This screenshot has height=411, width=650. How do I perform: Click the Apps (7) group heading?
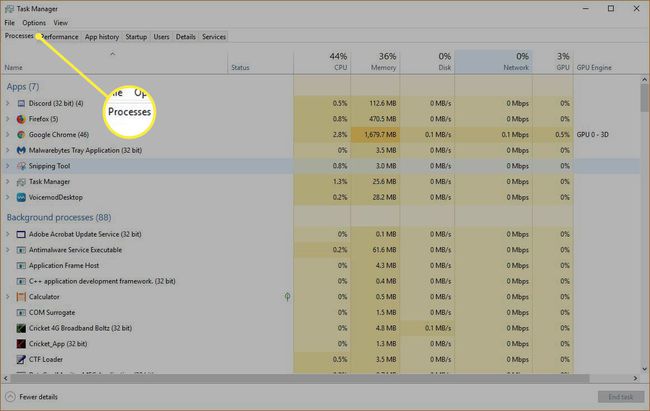coord(23,87)
